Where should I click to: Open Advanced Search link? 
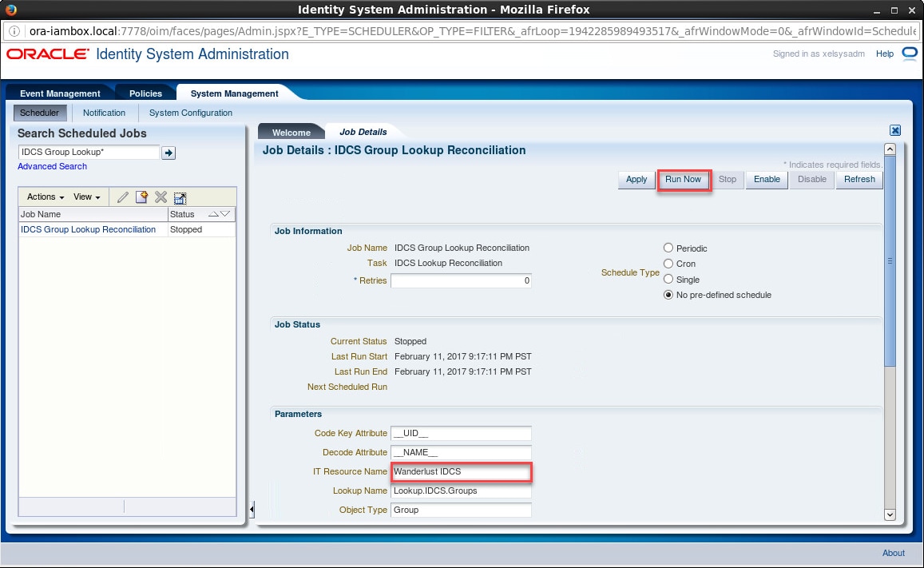(52, 166)
